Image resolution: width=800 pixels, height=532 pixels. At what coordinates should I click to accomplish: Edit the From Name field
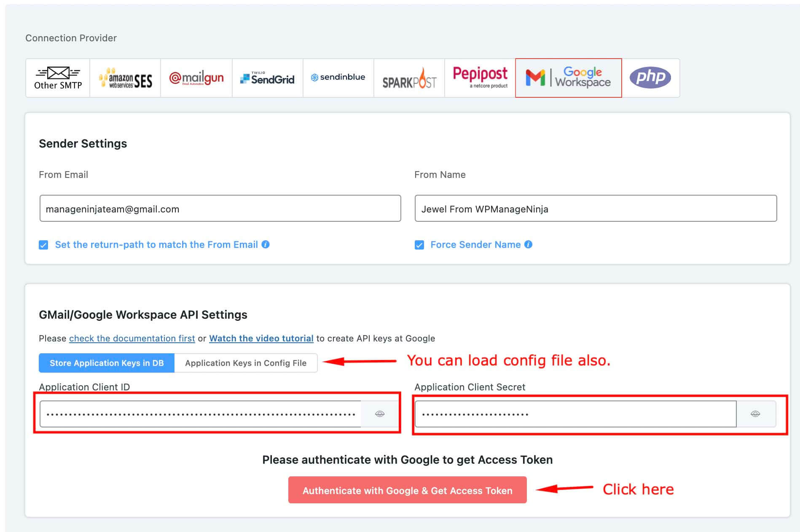click(595, 208)
